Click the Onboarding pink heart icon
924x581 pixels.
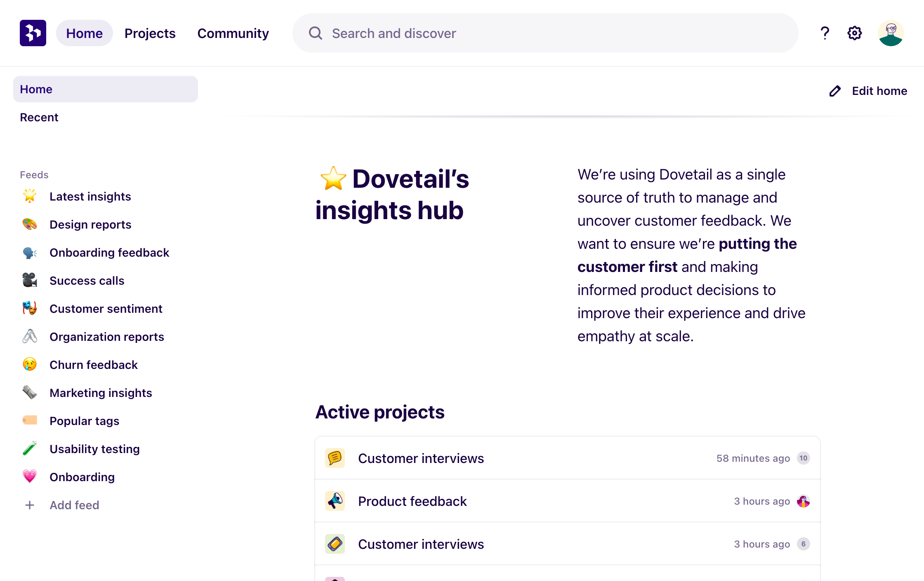pyautogui.click(x=29, y=477)
